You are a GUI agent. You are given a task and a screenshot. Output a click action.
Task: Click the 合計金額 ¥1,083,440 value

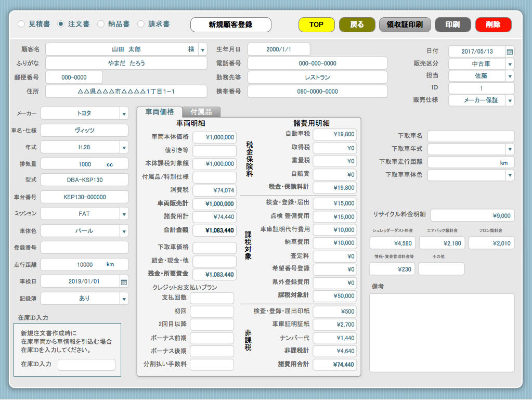(214, 231)
